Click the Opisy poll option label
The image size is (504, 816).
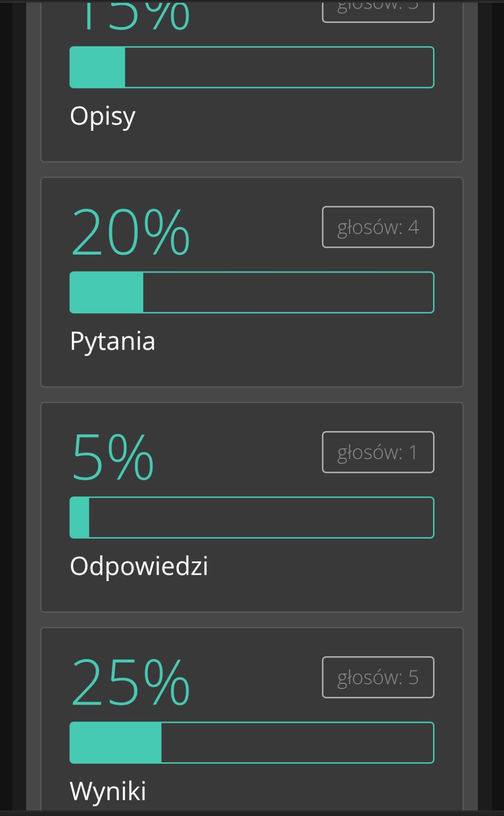(103, 116)
